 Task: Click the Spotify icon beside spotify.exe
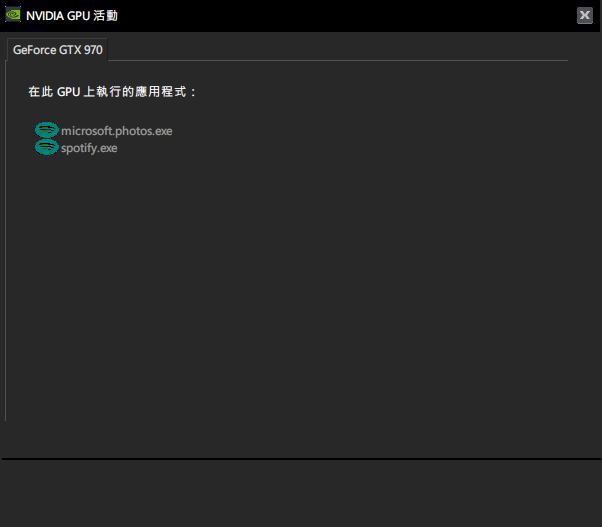46,147
